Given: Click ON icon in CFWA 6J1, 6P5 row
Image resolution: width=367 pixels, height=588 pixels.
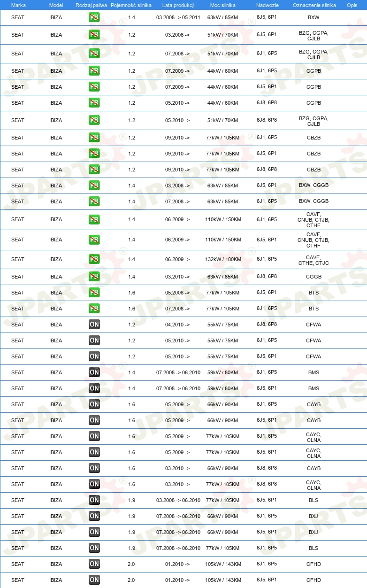Looking at the screenshot, I should click(x=94, y=340).
